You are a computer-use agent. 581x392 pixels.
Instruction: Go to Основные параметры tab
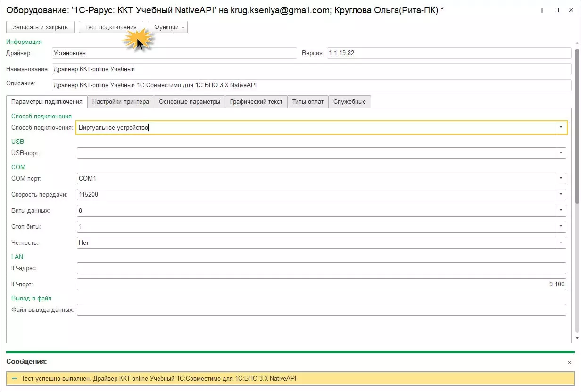tap(190, 101)
